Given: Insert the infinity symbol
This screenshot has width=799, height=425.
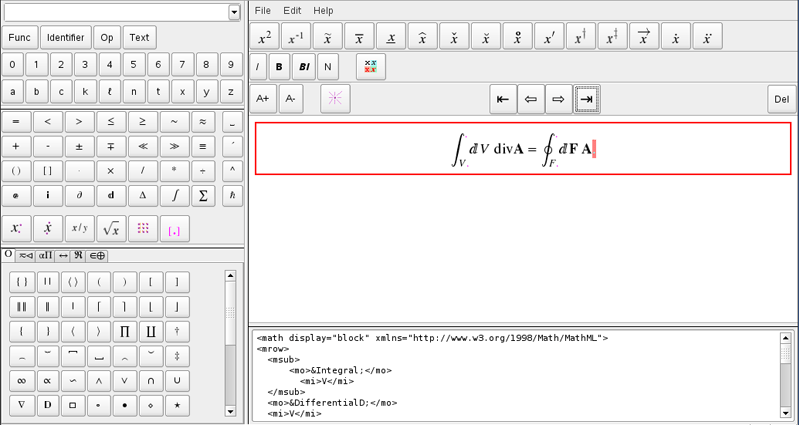Looking at the screenshot, I should tap(20, 380).
